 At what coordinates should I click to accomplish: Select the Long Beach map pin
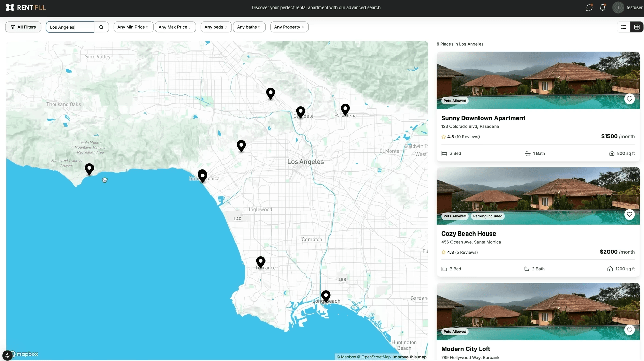click(326, 296)
